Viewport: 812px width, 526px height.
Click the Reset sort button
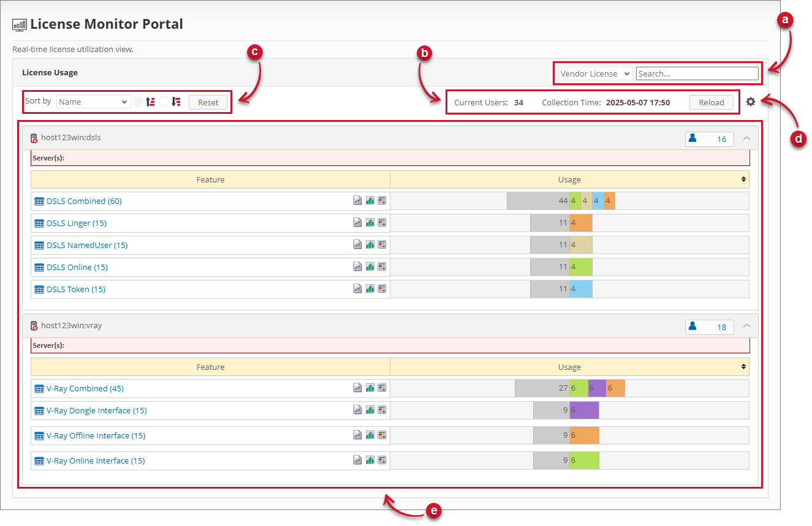click(208, 102)
